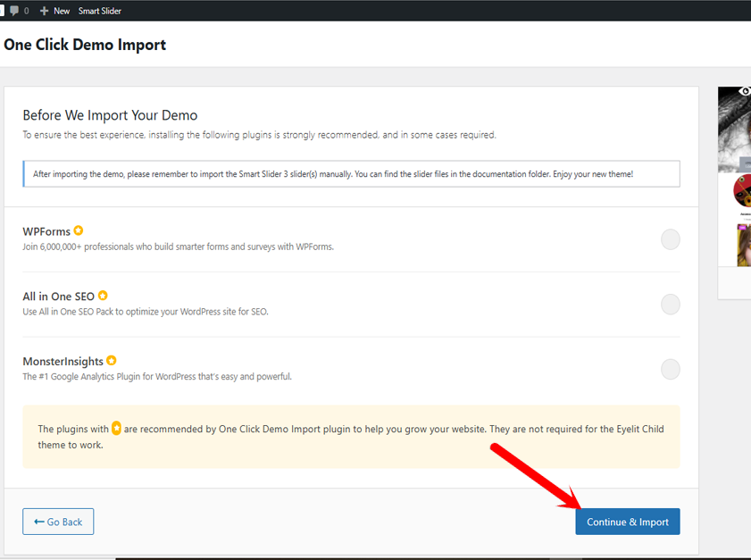Image resolution: width=751 pixels, height=560 pixels.
Task: Enable the WPForms plugin toggle
Action: pyautogui.click(x=670, y=239)
